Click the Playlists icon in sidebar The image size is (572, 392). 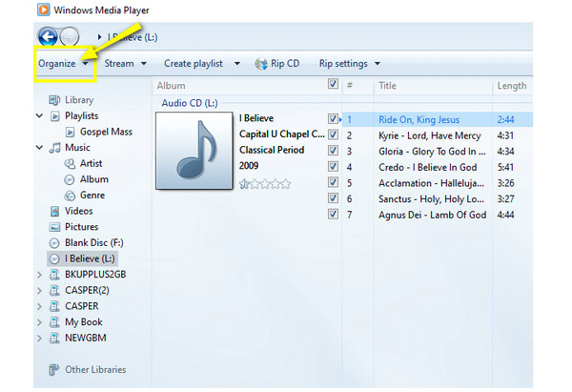[x=54, y=116]
